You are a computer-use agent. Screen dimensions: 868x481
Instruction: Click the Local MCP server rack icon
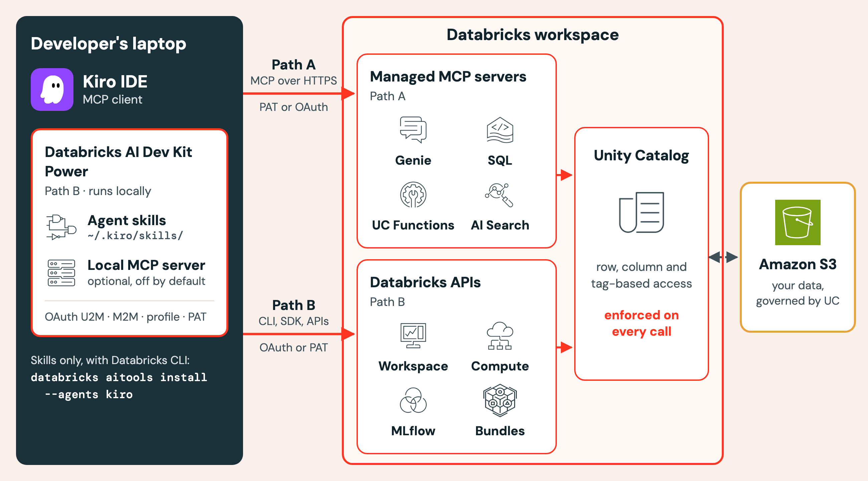[61, 273]
